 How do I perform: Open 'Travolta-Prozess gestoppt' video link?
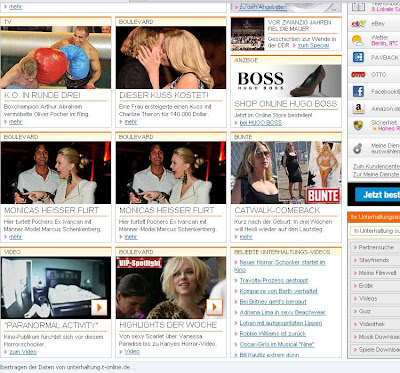[274, 280]
